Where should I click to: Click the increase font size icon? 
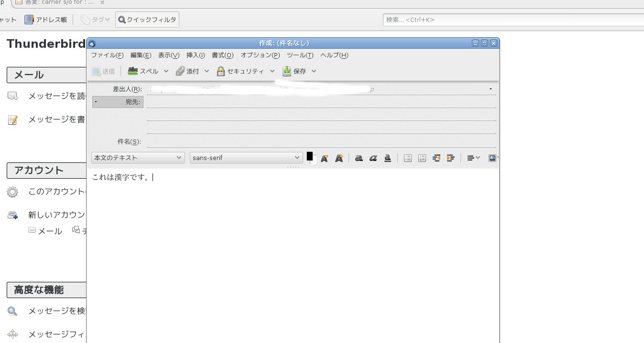pyautogui.click(x=339, y=158)
